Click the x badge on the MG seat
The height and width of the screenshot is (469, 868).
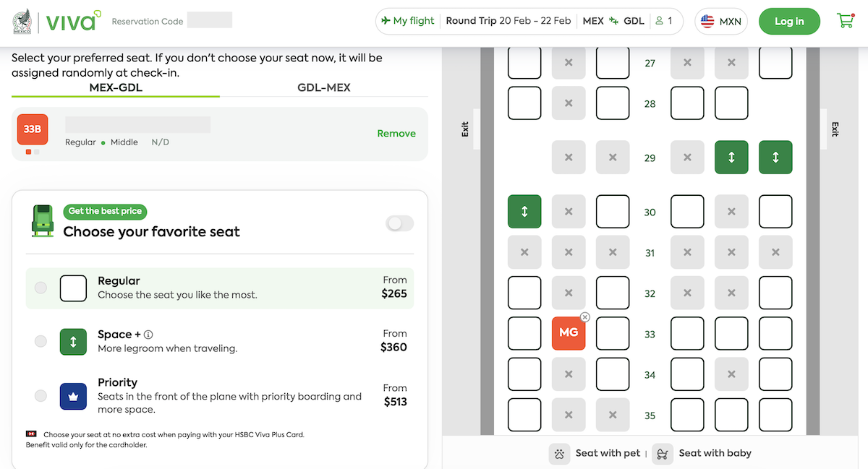584,317
